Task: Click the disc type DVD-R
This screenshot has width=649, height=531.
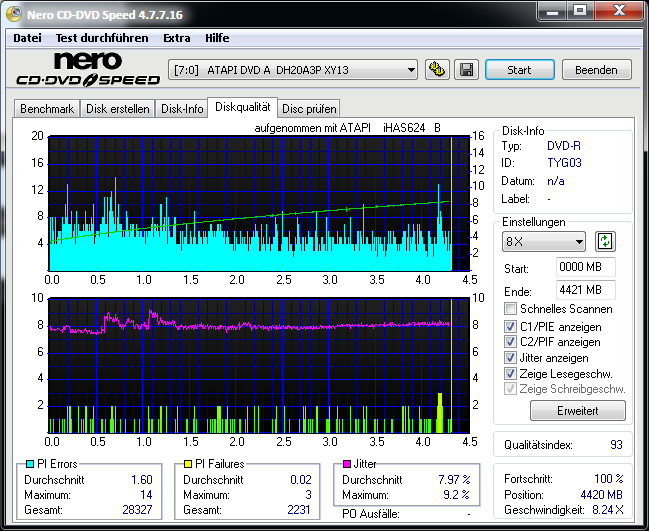Action: click(564, 146)
